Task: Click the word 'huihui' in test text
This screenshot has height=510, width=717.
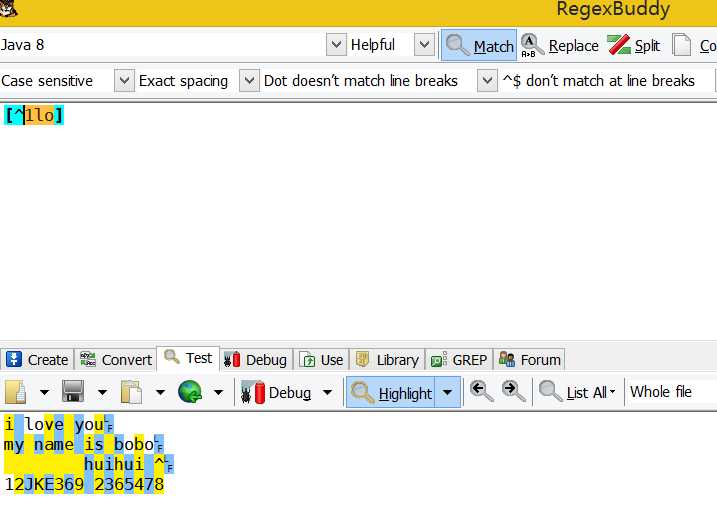Action: pos(114,464)
